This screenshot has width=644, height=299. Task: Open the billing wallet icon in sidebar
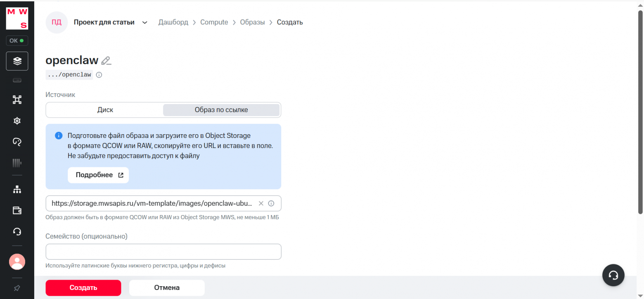coord(17,210)
